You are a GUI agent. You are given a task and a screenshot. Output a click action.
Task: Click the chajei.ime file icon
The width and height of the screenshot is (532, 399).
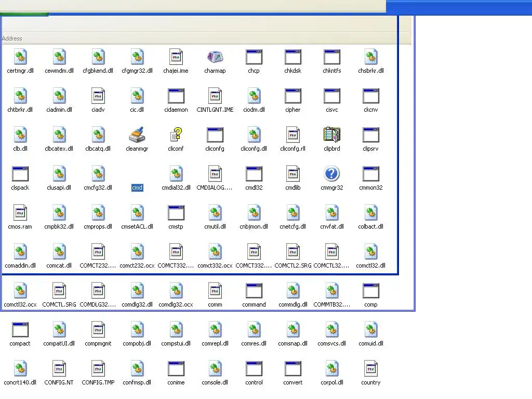click(176, 57)
